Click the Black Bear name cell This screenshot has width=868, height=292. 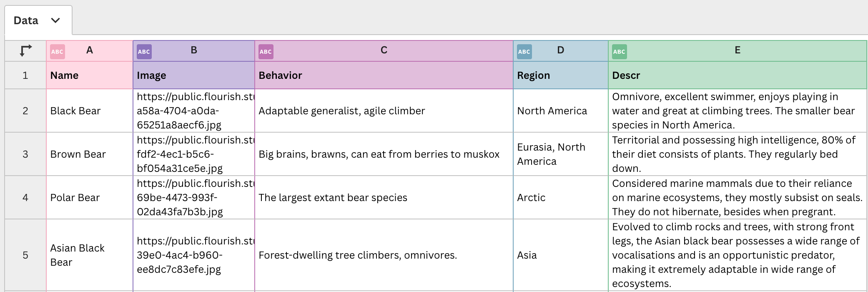click(90, 111)
